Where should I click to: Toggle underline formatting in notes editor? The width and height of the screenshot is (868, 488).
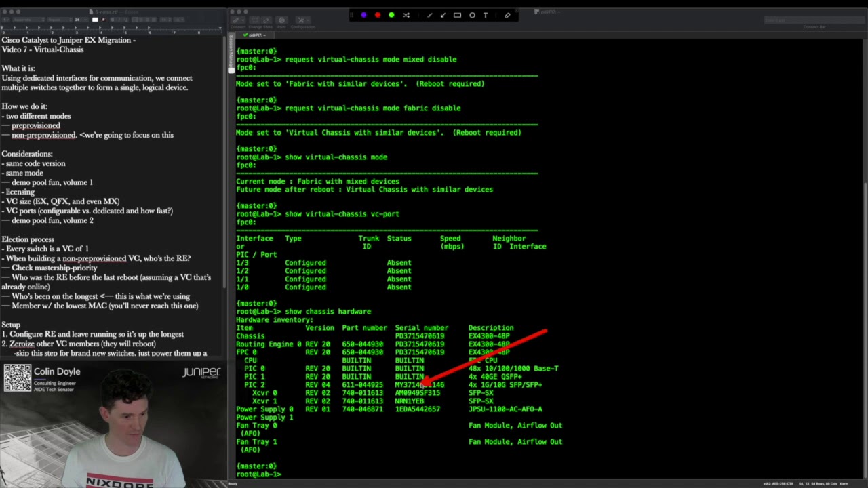click(x=126, y=20)
